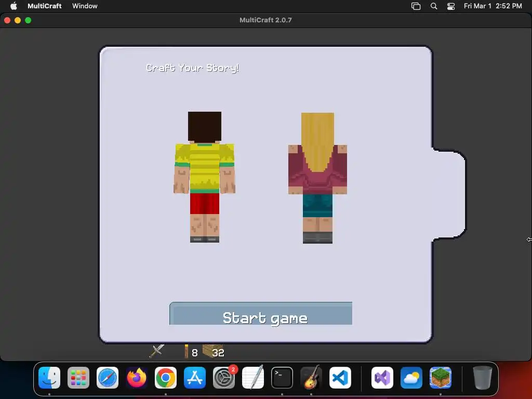
Task: Open the MultiCraft app menu
Action: 45,6
